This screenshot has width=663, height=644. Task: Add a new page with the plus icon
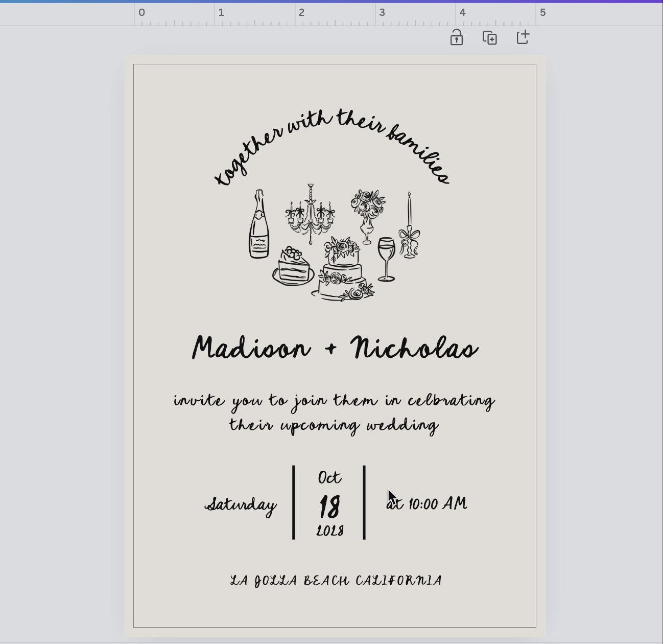tap(523, 37)
